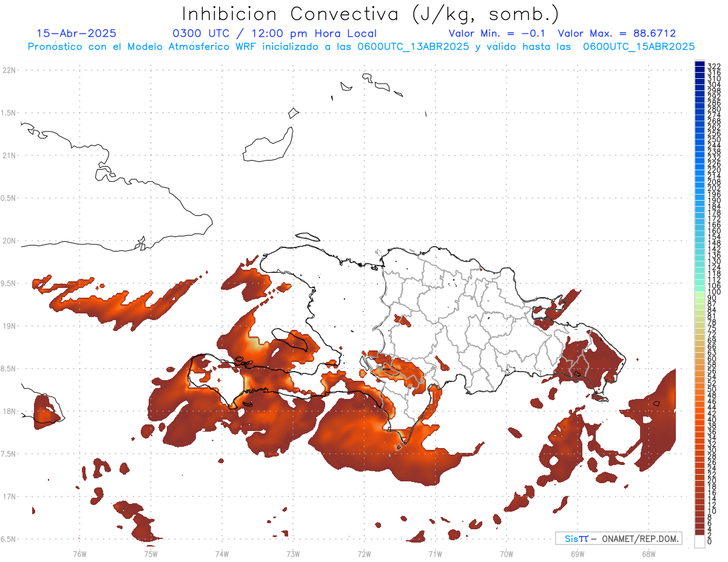Click the "18N" latitude label
728x562 pixels.
9,411
